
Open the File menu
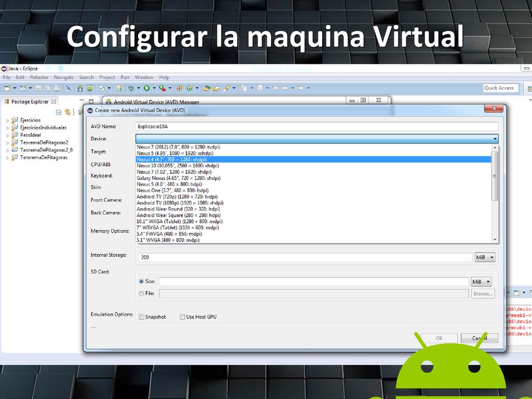pos(6,77)
